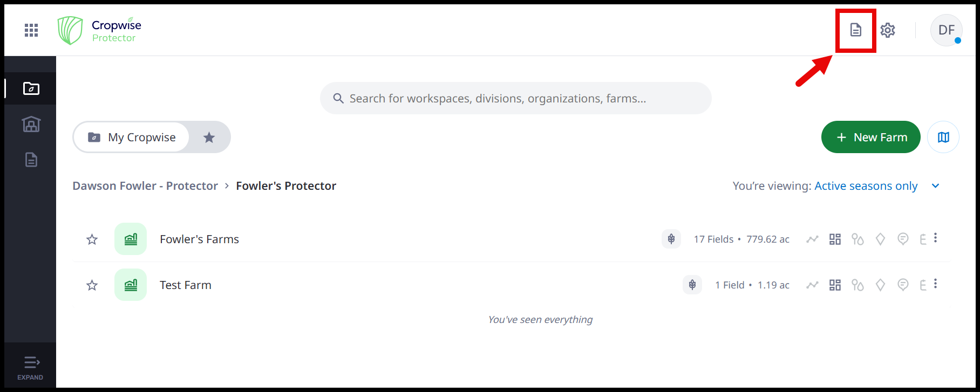The width and height of the screenshot is (980, 392).
Task: Open the three-dot menu for Test Farm
Action: click(x=936, y=284)
